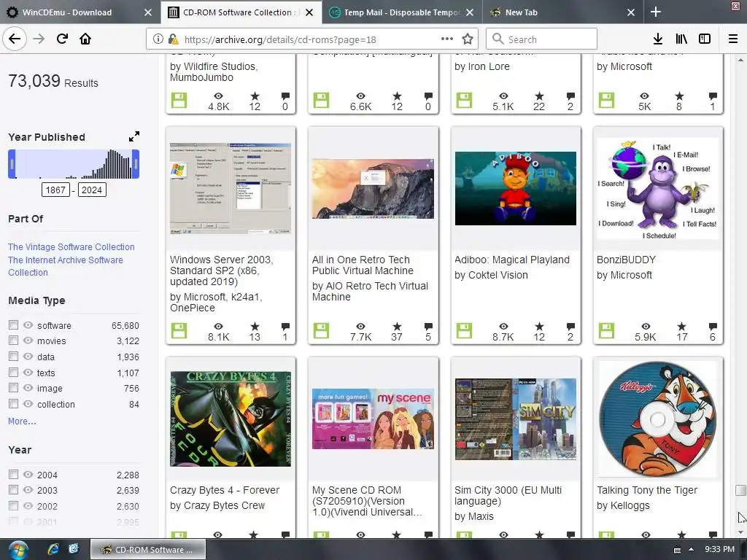Open the BonziBUDDY item title
The height and width of the screenshot is (560, 747).
click(x=626, y=260)
